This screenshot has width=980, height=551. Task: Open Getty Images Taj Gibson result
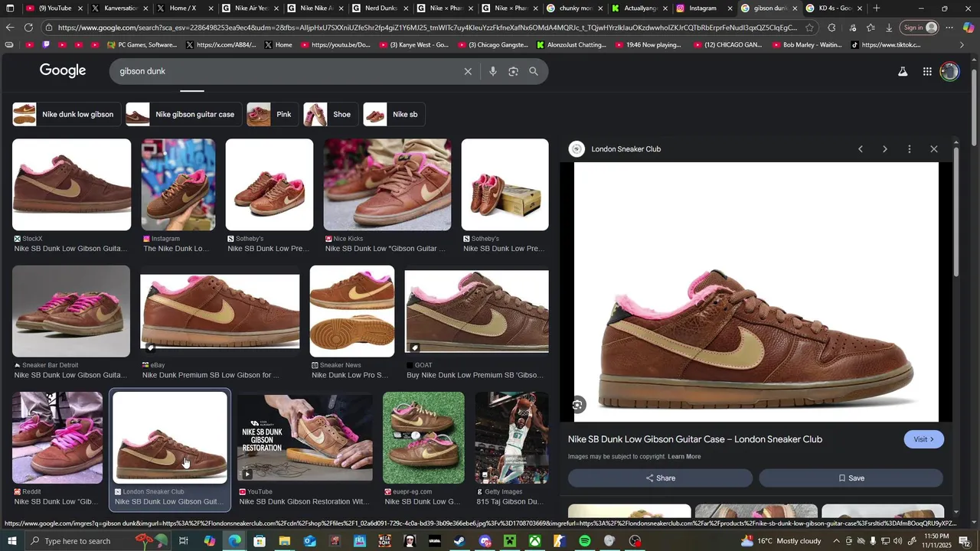tap(512, 438)
